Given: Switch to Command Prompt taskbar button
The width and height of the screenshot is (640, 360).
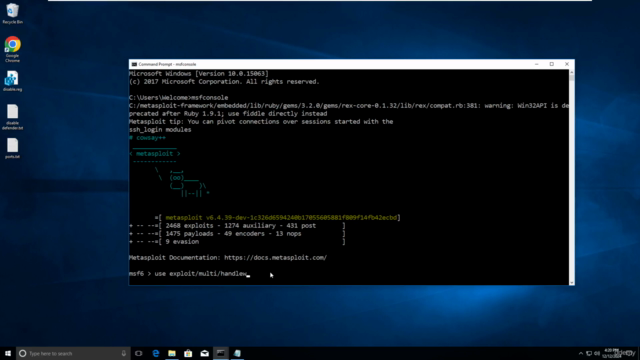Looking at the screenshot, I should tap(221, 353).
